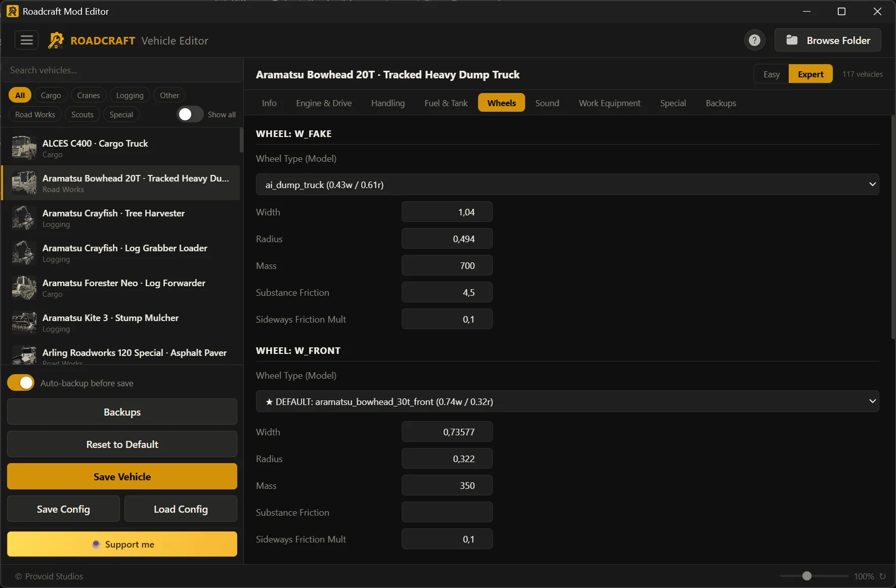Click the vehicle list scrollbar
Image resolution: width=896 pixels, height=588 pixels.
241,140
